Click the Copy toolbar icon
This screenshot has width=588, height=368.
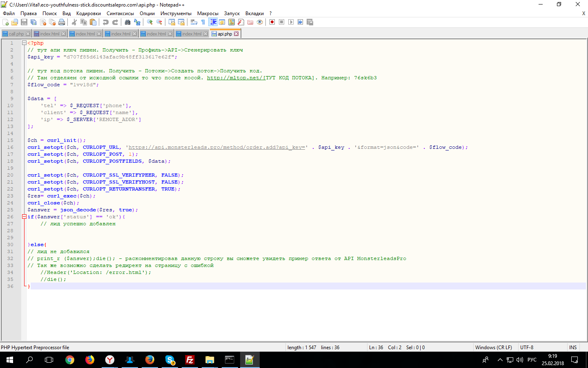click(84, 22)
